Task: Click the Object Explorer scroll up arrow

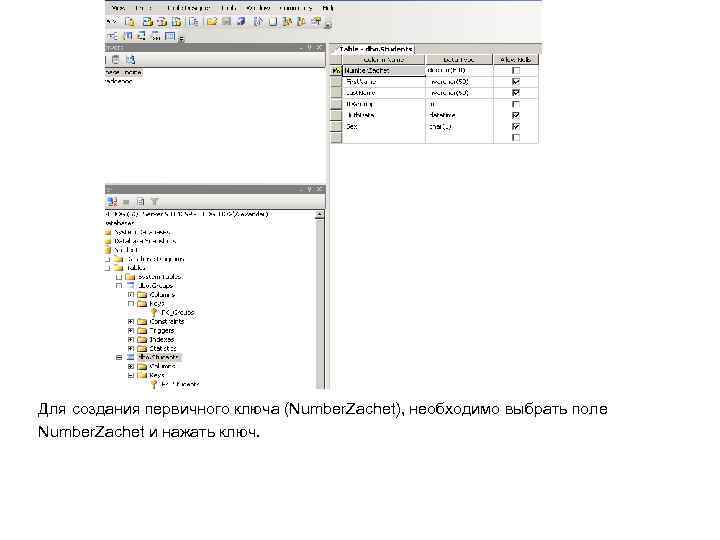Action: [x=320, y=214]
